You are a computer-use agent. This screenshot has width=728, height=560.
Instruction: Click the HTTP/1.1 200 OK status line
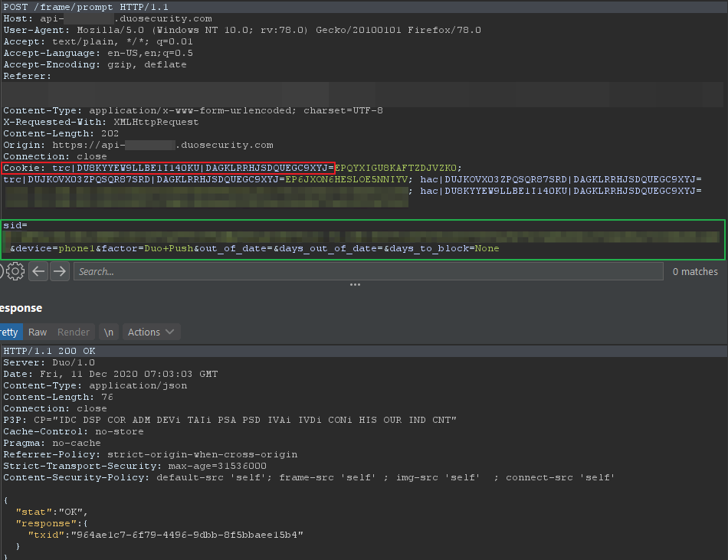pyautogui.click(x=49, y=351)
